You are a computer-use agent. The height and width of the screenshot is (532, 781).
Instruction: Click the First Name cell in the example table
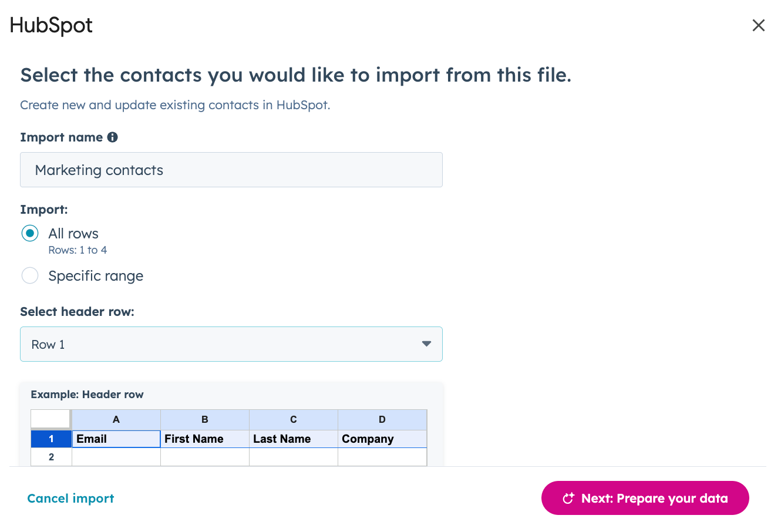(x=204, y=439)
